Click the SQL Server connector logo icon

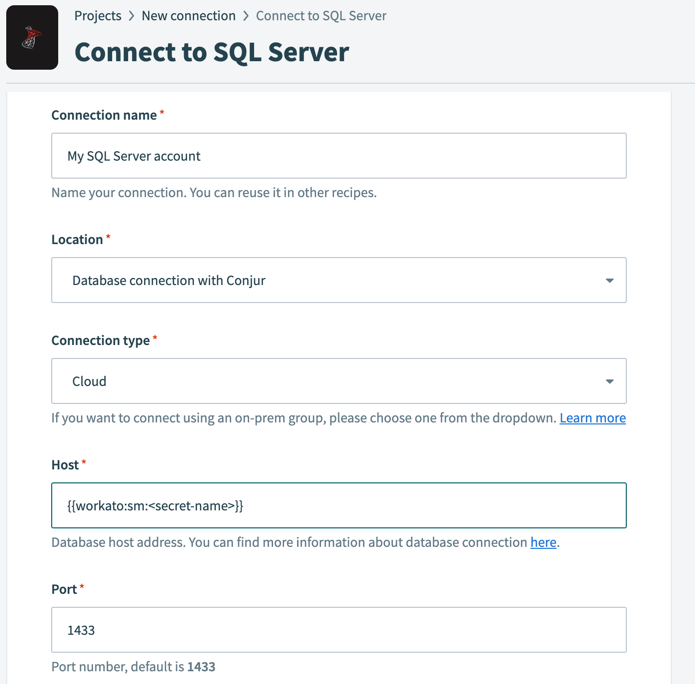[32, 37]
